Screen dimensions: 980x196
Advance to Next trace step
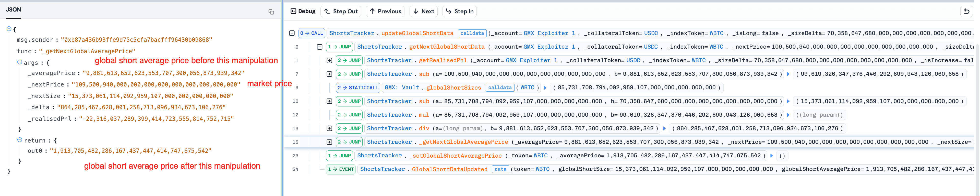point(423,12)
